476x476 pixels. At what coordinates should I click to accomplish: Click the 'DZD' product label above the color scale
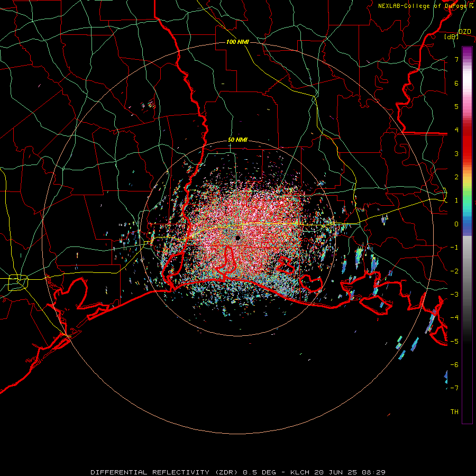[x=464, y=32]
